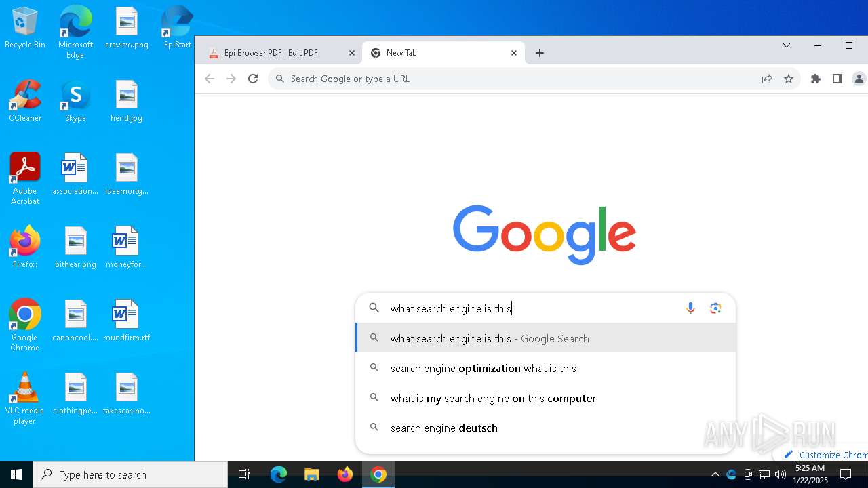
Task: Switch to Chrome taskbar button
Action: [x=378, y=474]
